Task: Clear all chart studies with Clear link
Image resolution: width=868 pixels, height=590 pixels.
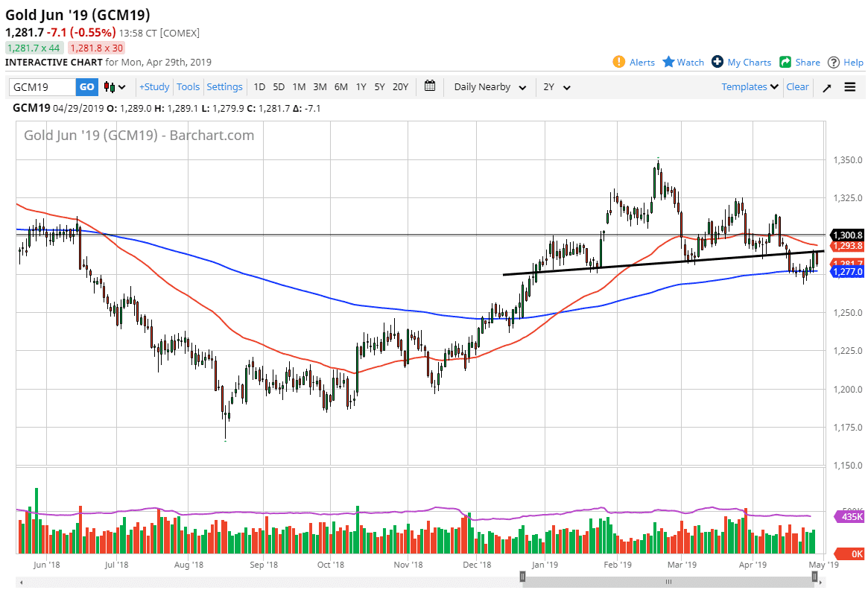Action: pos(797,86)
